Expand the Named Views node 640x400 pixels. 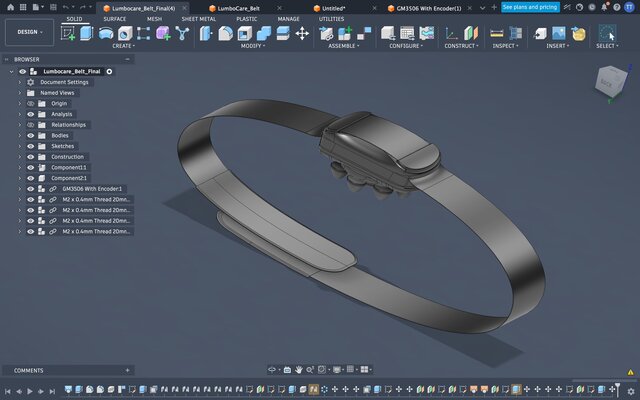(19, 93)
